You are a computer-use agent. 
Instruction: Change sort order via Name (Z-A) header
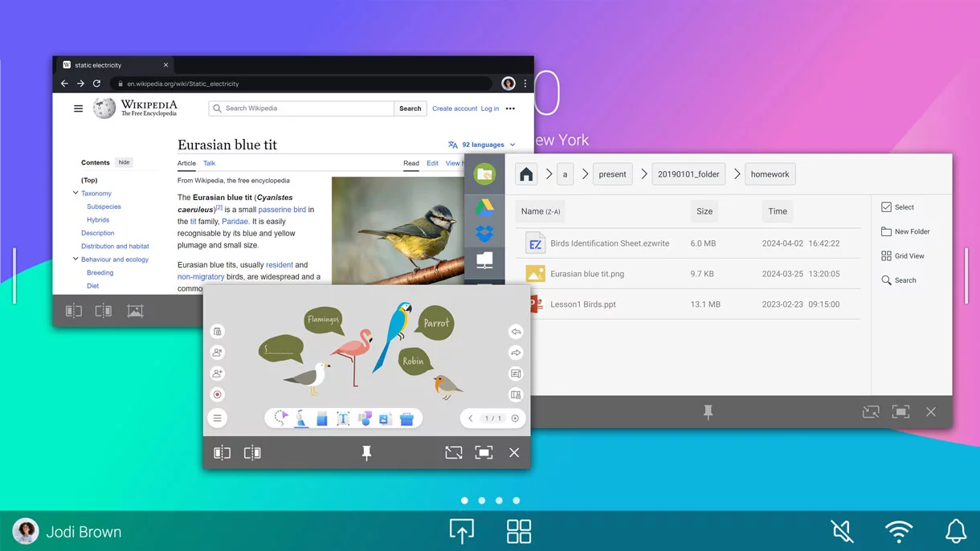[541, 211]
